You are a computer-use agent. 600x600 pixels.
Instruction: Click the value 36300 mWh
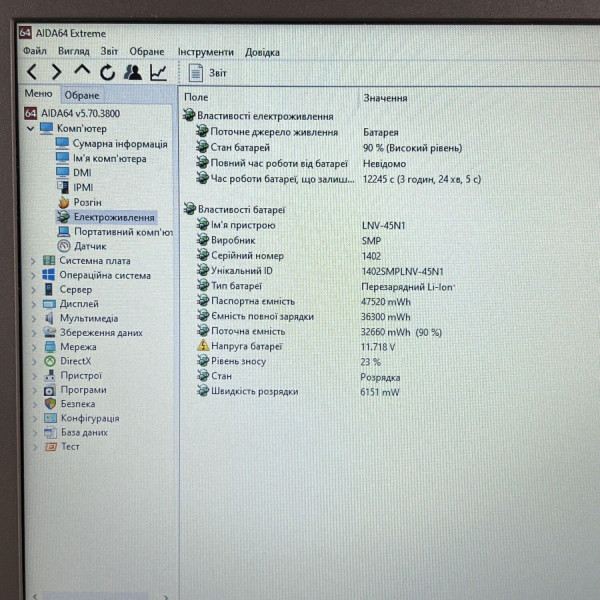click(386, 317)
